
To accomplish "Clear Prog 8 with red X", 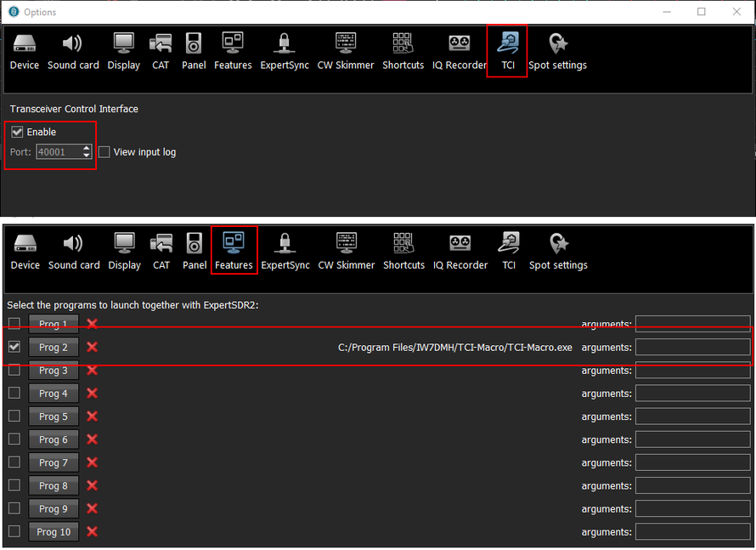I will (92, 485).
